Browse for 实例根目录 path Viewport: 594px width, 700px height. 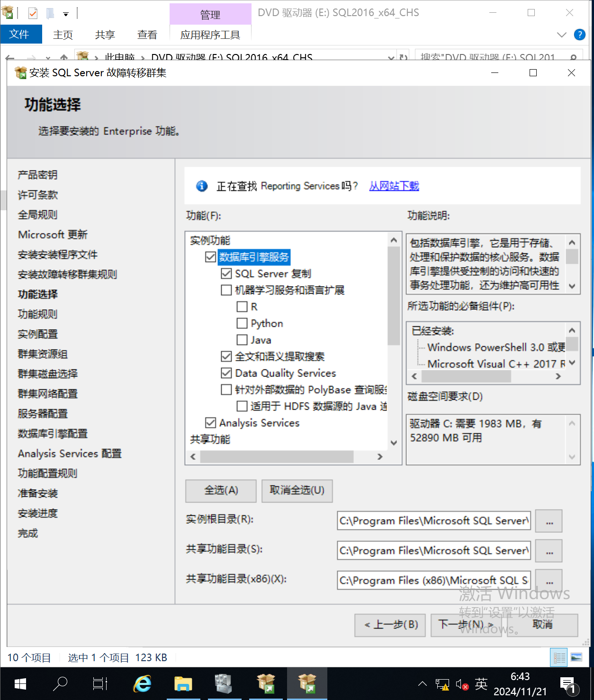(549, 521)
